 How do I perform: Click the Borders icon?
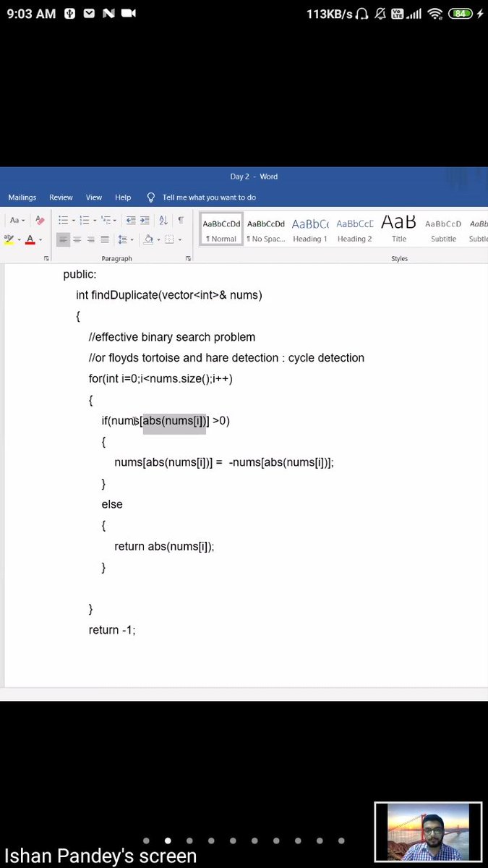[x=169, y=239]
